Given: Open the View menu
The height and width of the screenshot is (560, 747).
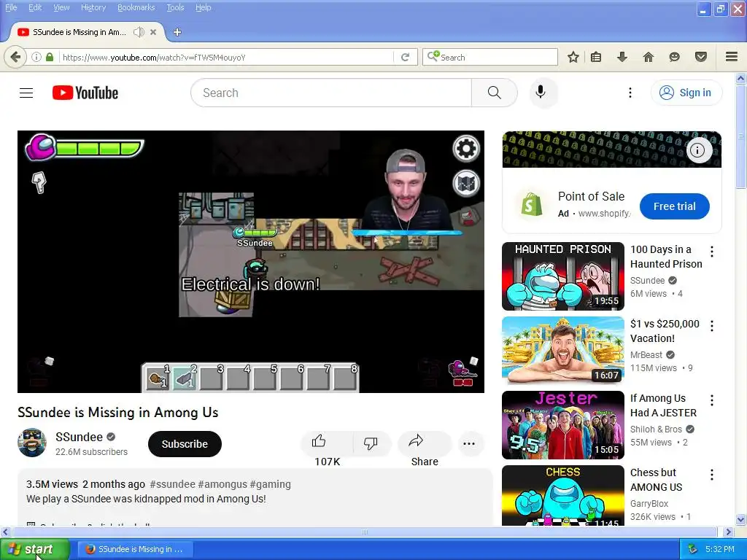Looking at the screenshot, I should (61, 7).
